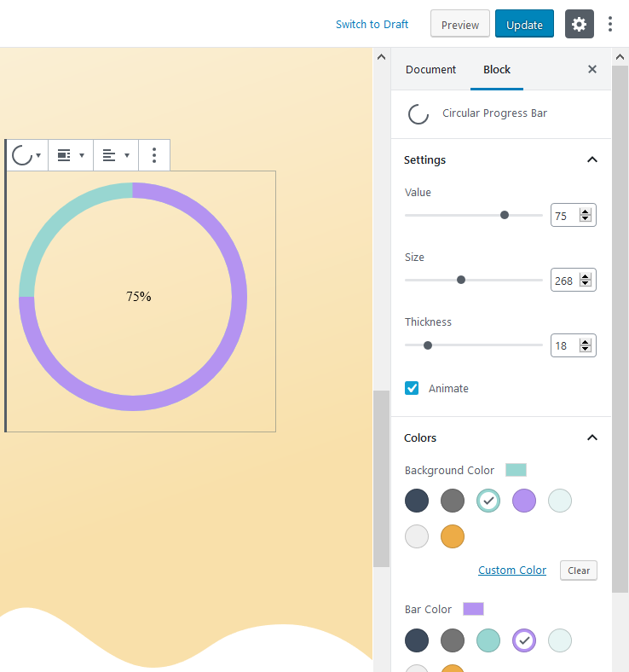Click the Thickness slider handle
The width and height of the screenshot is (629, 672).
click(x=427, y=345)
